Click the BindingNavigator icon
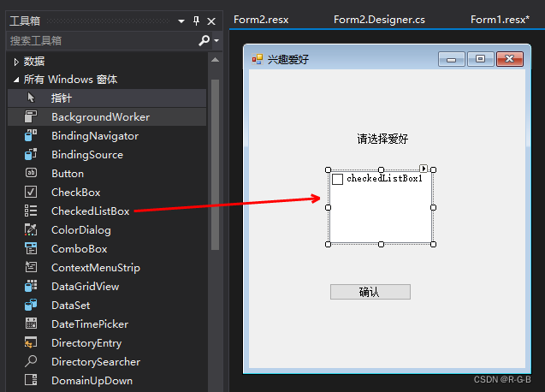Screen dimensions: 545x392 click(x=31, y=135)
